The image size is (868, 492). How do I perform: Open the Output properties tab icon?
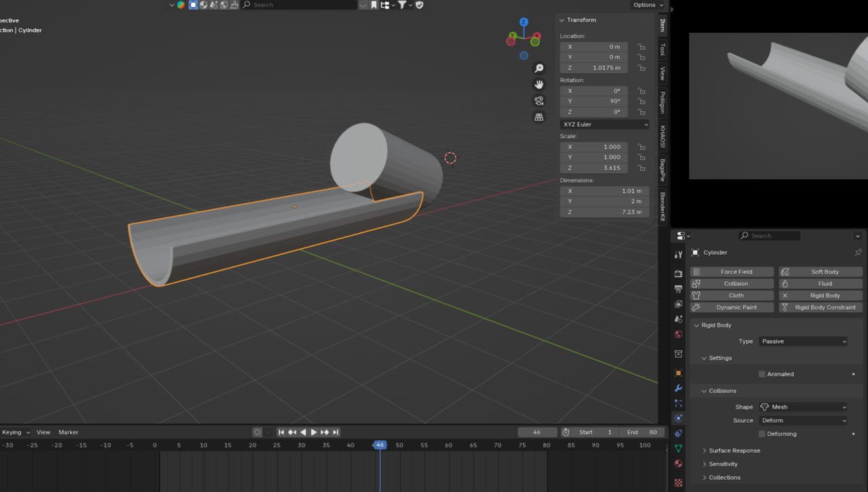point(678,289)
